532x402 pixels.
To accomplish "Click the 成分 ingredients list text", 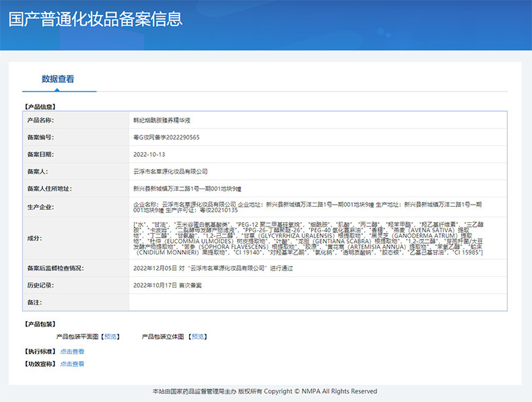I will pos(308,238).
